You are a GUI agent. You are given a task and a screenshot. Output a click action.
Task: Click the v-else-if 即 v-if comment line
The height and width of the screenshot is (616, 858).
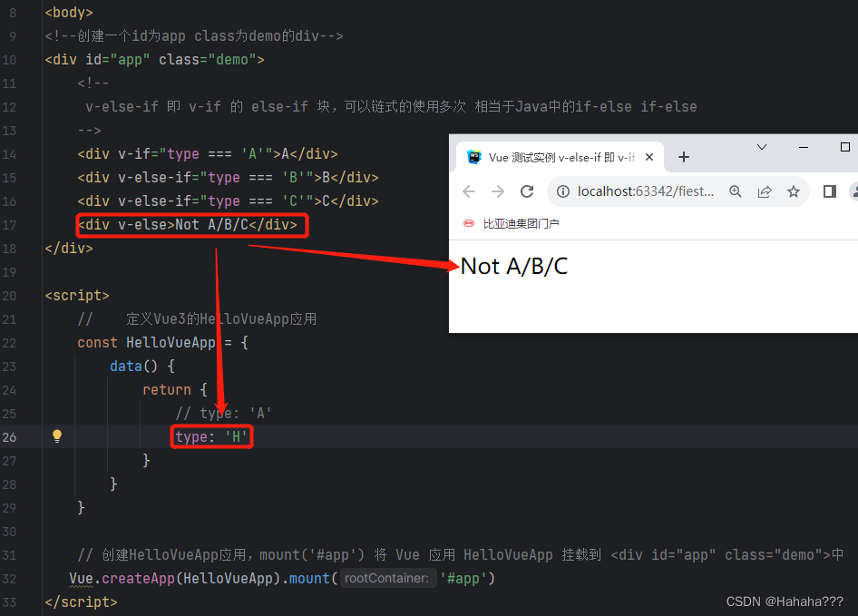coord(391,106)
